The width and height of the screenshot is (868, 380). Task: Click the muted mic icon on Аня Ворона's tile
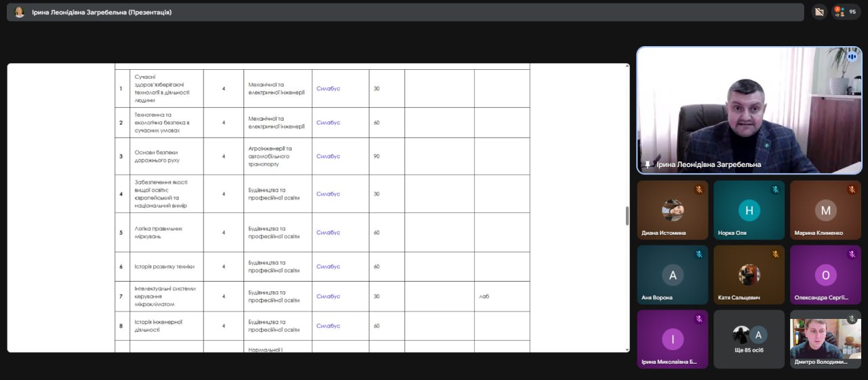pos(698,254)
